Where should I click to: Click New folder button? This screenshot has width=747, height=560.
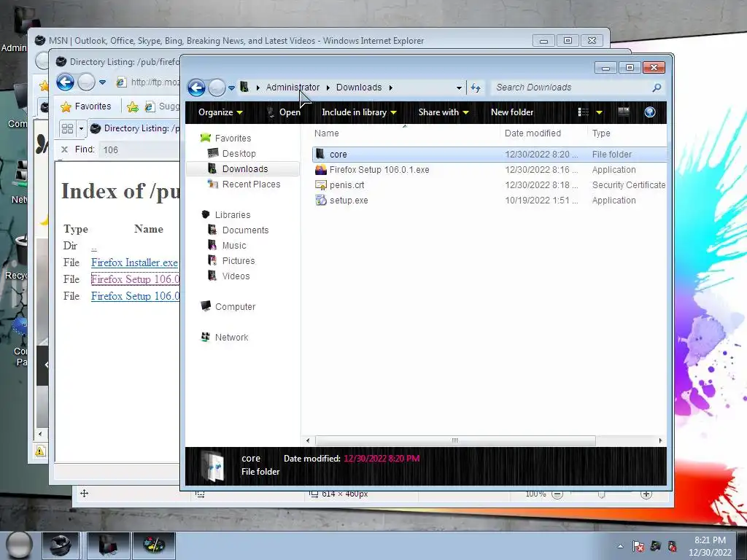pos(512,112)
